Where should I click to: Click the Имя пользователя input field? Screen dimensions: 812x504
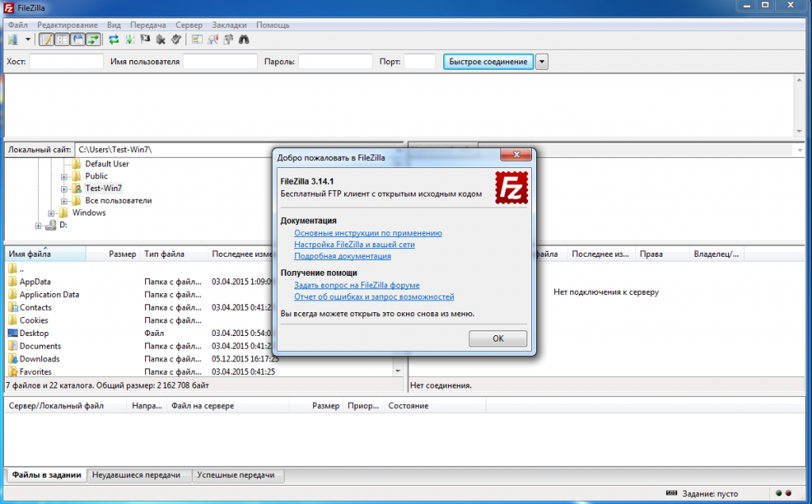pos(220,62)
